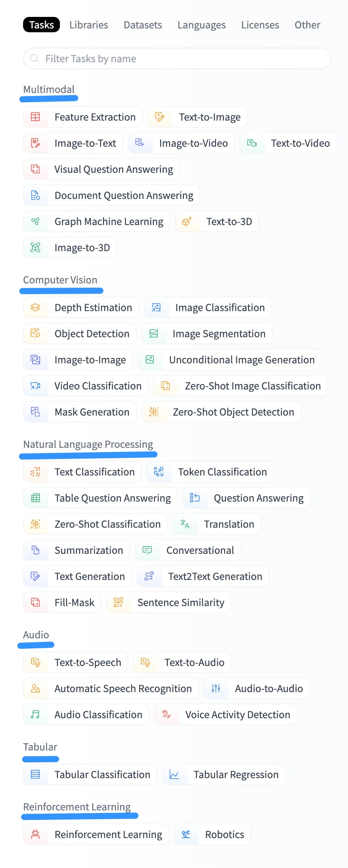The width and height of the screenshot is (348, 868).
Task: Open the Datasets tab
Action: coord(143,25)
